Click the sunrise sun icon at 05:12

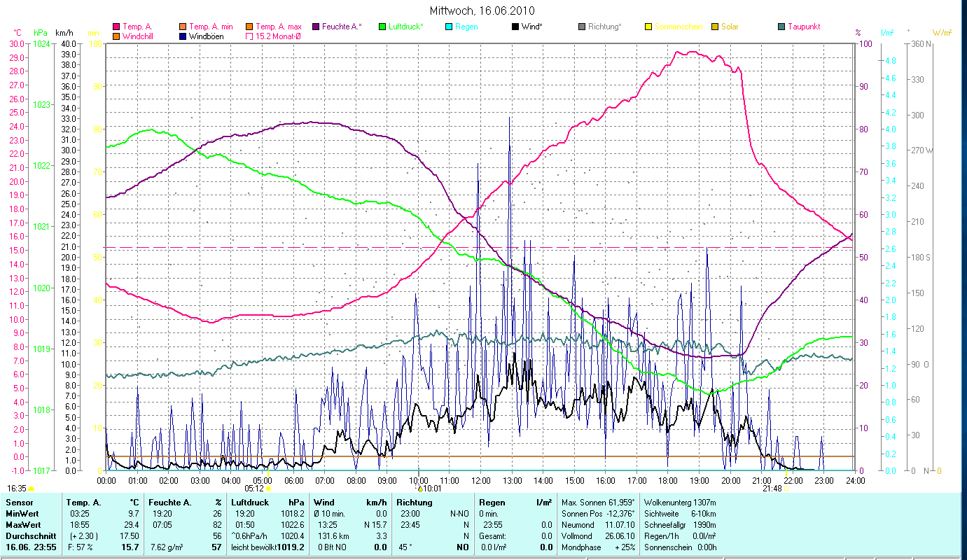coord(268,489)
